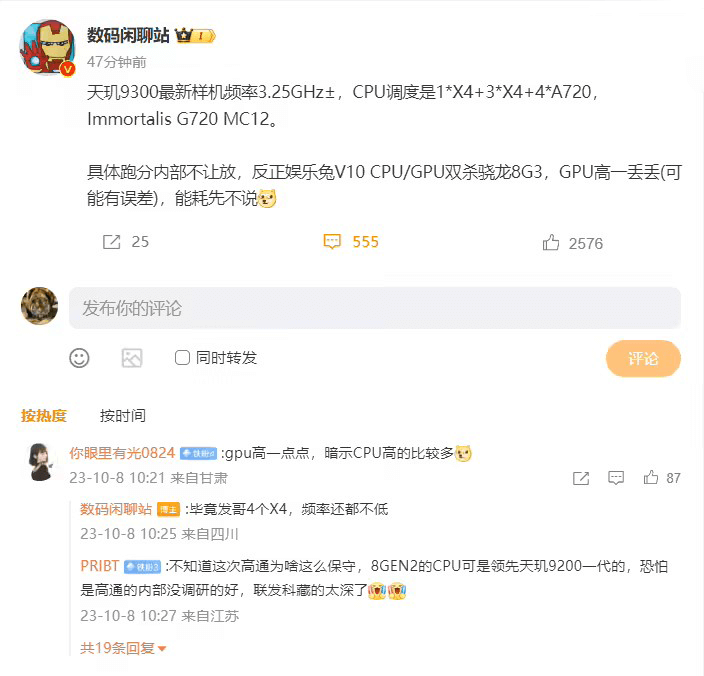Enable the 同时转发 checkbox
The width and height of the screenshot is (704, 676).
182,358
